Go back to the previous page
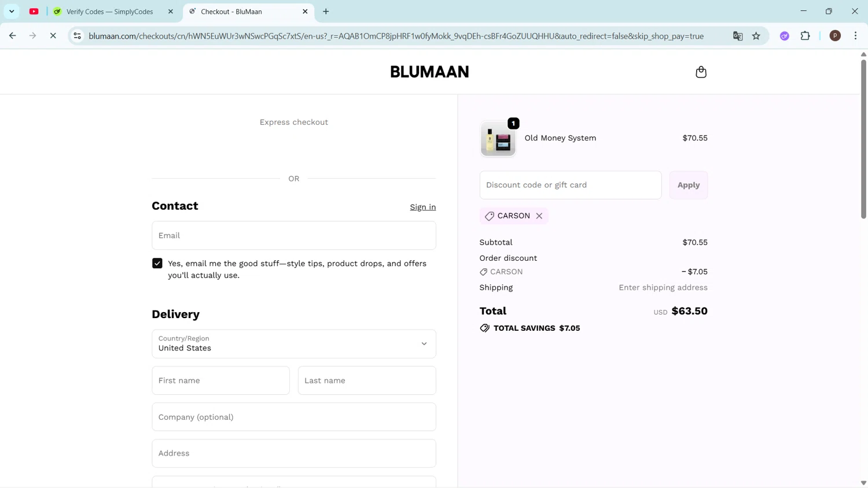The height and width of the screenshot is (488, 868). tap(12, 36)
